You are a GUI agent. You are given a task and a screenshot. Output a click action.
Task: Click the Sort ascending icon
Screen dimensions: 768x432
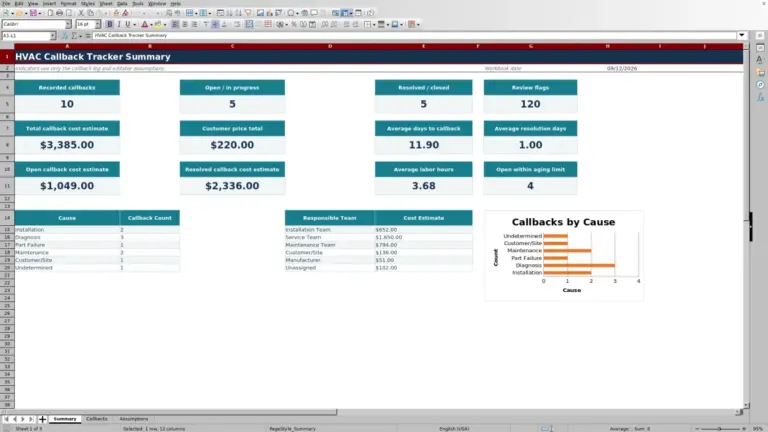click(229, 13)
